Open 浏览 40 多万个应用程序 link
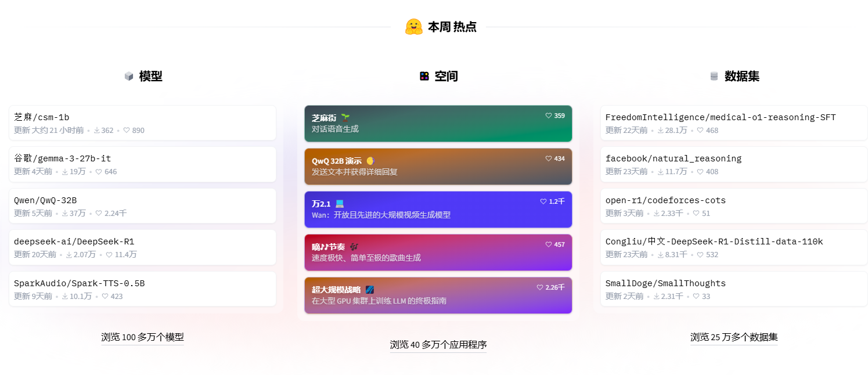Image resolution: width=868 pixels, height=375 pixels. click(438, 345)
